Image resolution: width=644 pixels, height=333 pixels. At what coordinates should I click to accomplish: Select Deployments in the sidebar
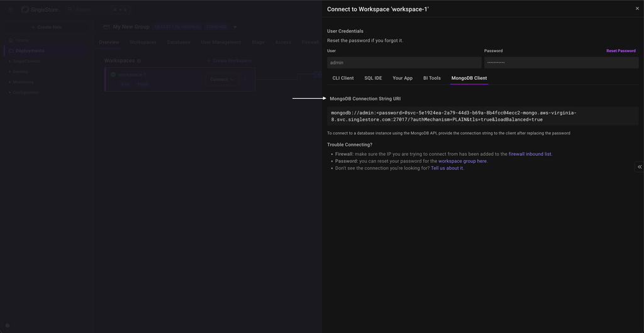(47, 51)
